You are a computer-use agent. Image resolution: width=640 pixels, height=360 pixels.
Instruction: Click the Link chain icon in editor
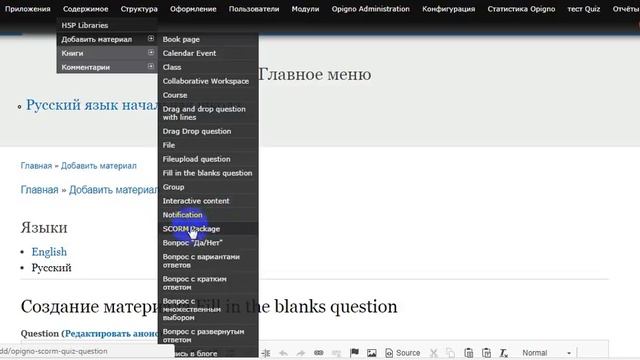(x=319, y=353)
